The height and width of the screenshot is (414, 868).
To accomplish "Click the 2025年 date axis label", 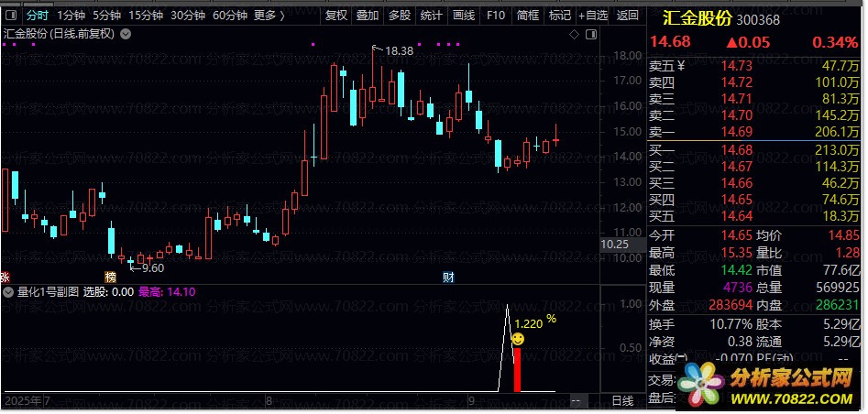I will pyautogui.click(x=23, y=400).
